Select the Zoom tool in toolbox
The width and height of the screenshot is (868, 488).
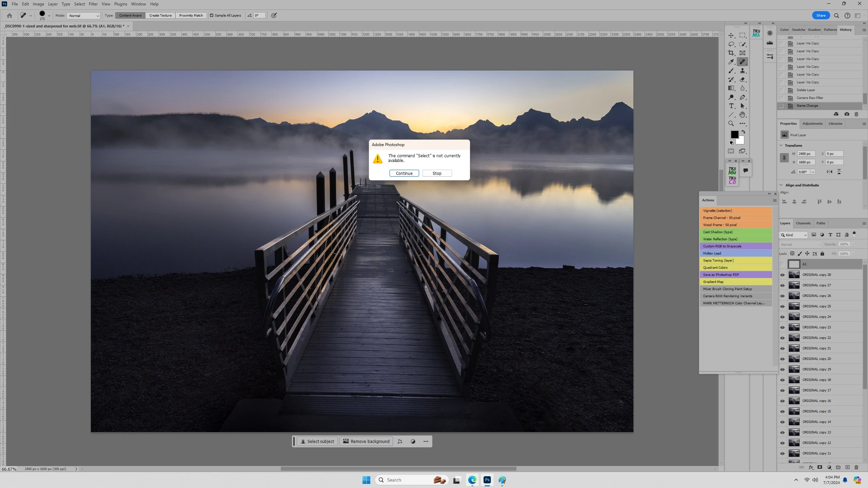pos(731,124)
